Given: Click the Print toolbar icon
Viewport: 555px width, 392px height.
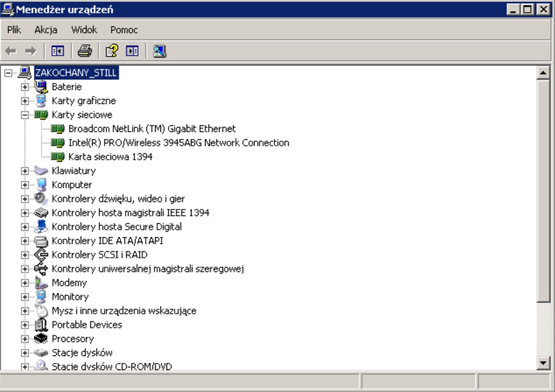Looking at the screenshot, I should point(85,51).
